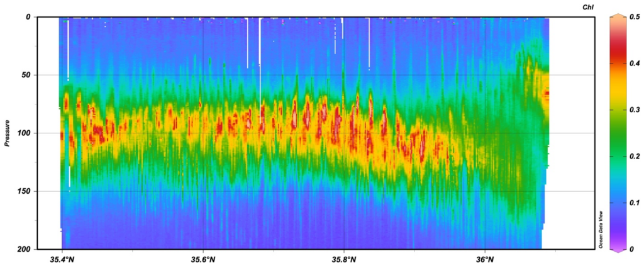
Task: Click the 200 pressure axis tick label
Action: click(25, 249)
